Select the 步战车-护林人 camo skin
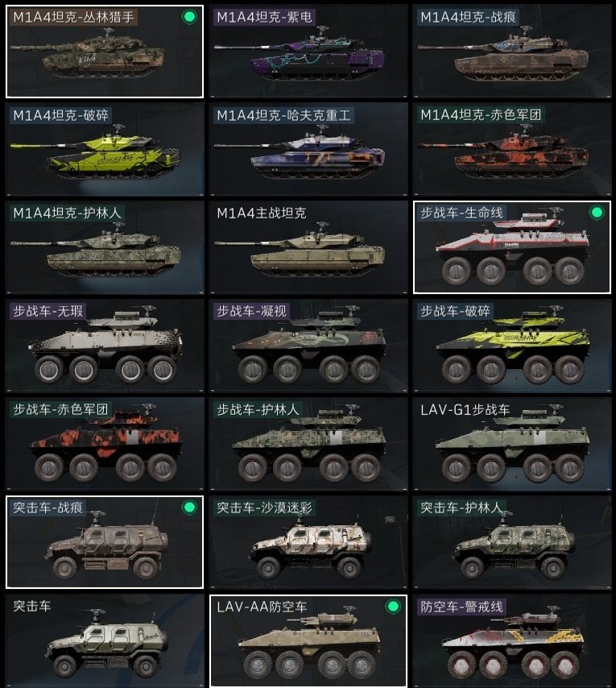Viewport: 616px width, 688px height. click(x=308, y=444)
